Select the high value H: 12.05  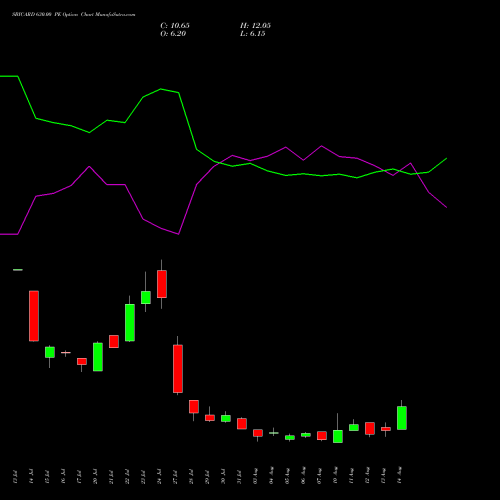coord(255,26)
